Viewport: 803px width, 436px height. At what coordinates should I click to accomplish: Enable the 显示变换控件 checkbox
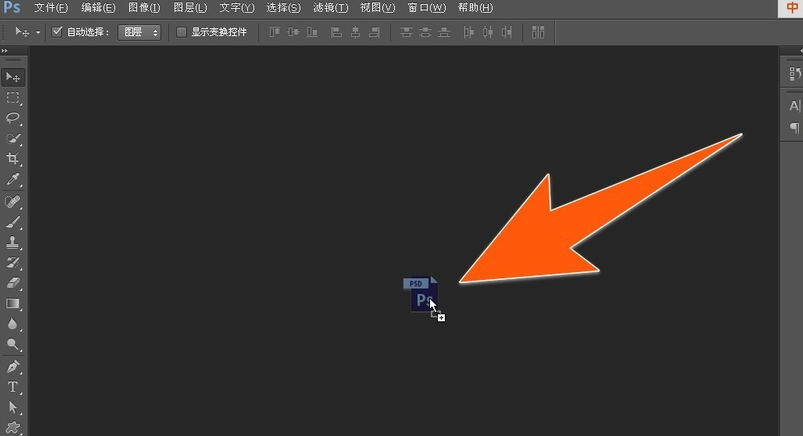click(181, 32)
